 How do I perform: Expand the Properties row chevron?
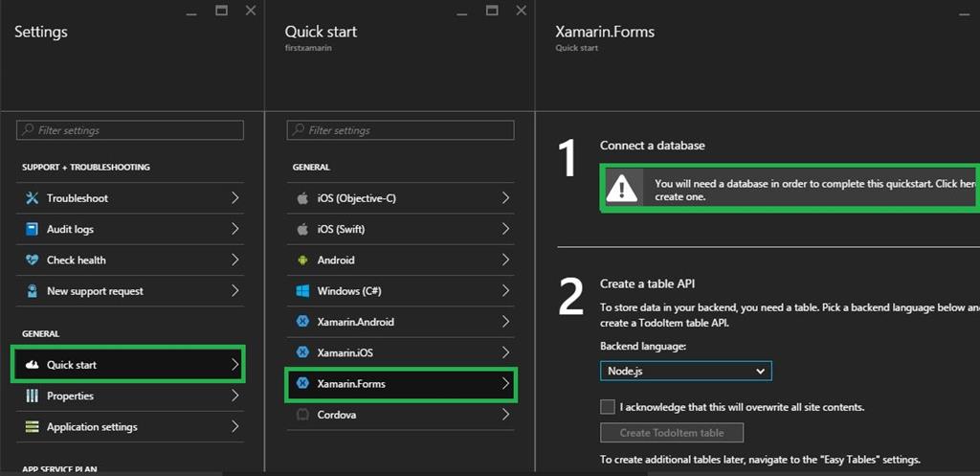pos(234,396)
